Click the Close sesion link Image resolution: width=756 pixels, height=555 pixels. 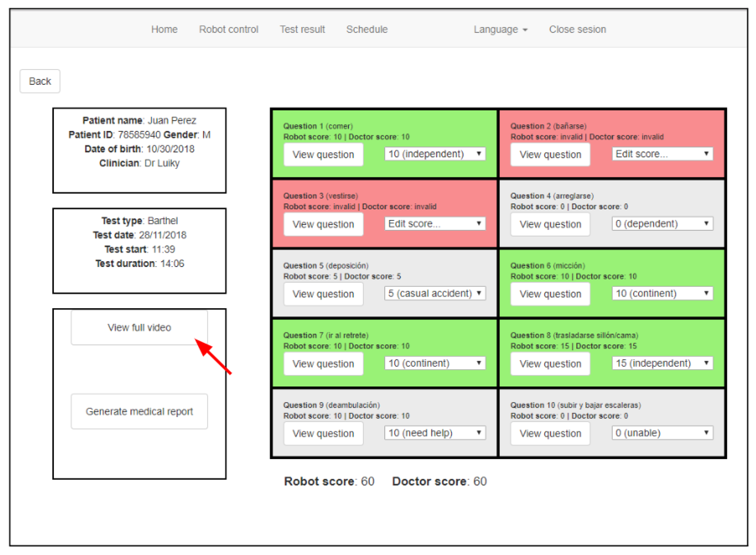[x=577, y=30]
